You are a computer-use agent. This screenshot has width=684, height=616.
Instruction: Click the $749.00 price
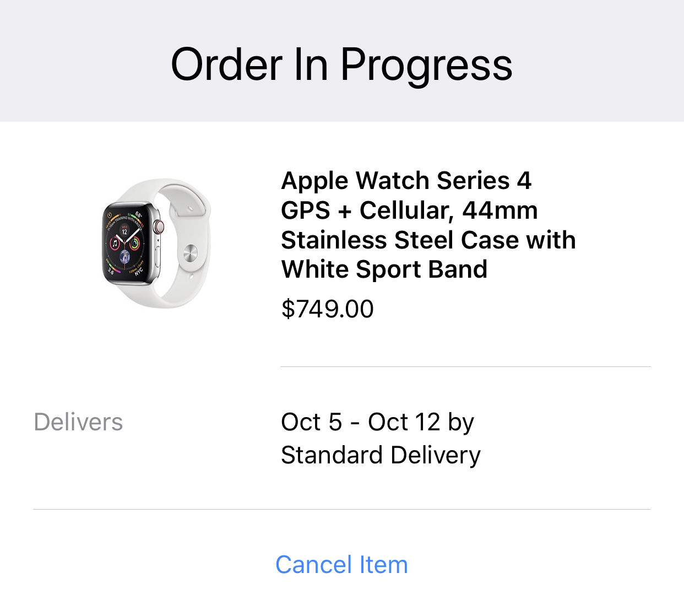[x=328, y=309]
